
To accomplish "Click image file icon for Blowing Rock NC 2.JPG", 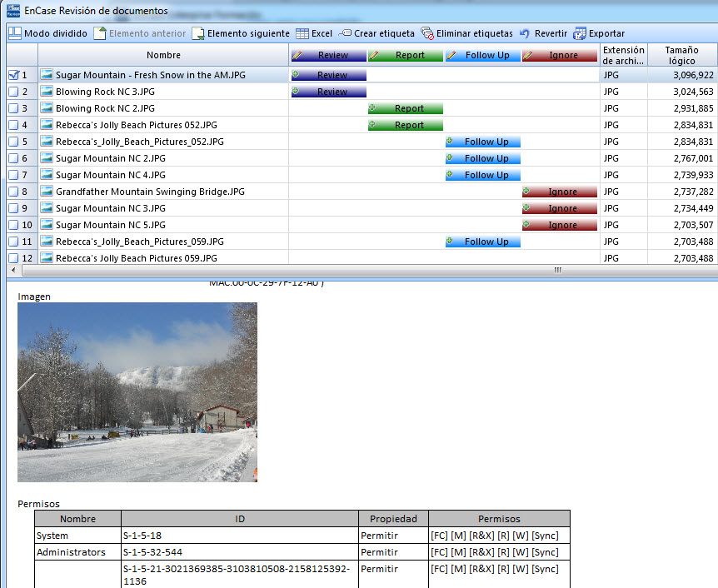I will pos(47,108).
